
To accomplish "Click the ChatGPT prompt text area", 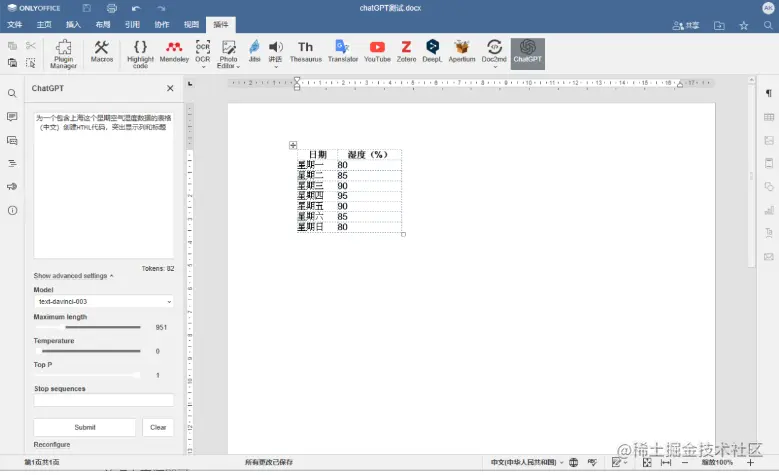I will coord(104,185).
